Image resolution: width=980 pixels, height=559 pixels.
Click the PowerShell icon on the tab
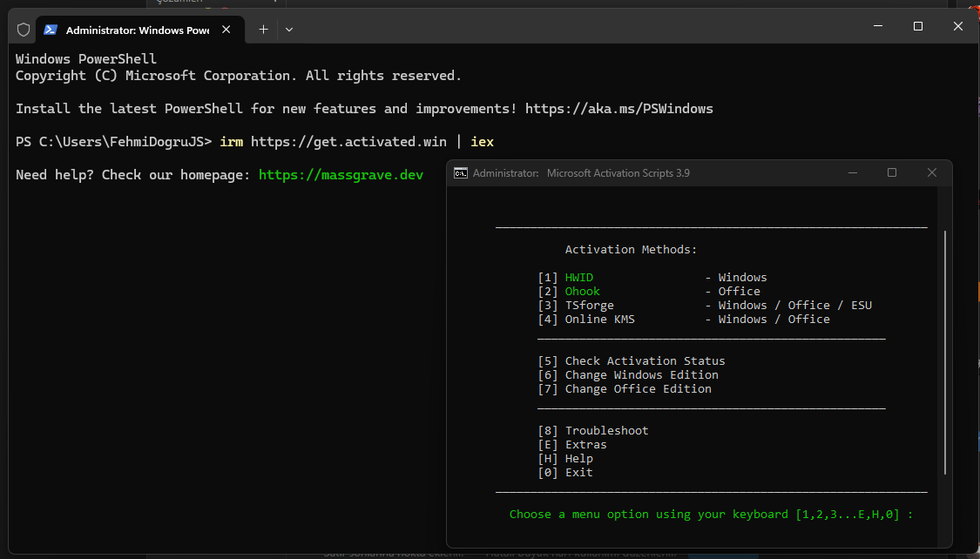tap(51, 30)
